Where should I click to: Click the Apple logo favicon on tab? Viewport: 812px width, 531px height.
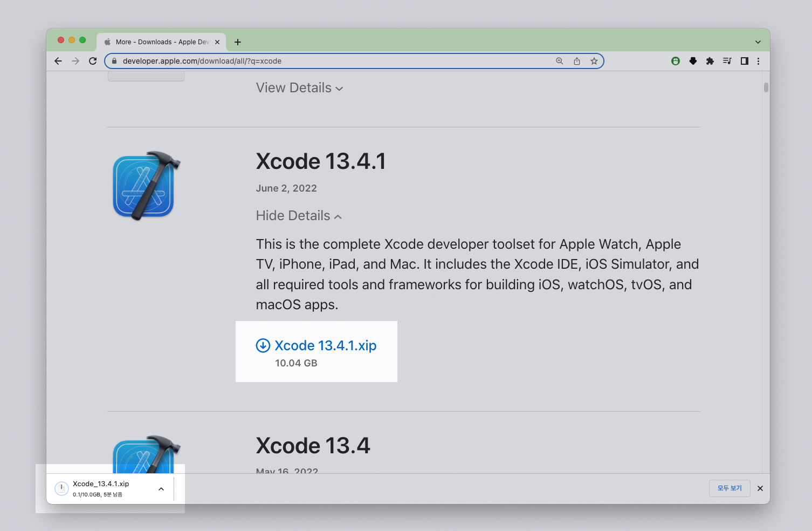(107, 42)
